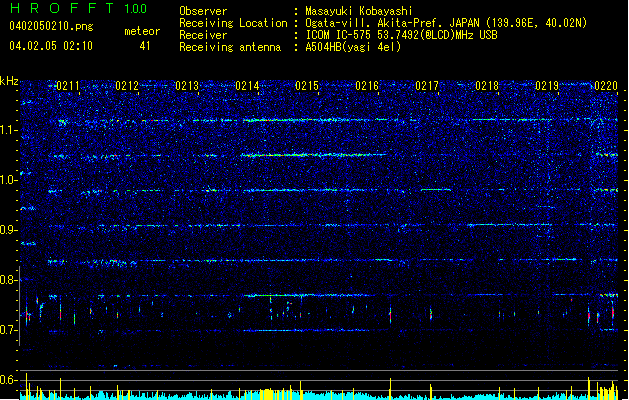Click the 0220 time marker

point(606,85)
